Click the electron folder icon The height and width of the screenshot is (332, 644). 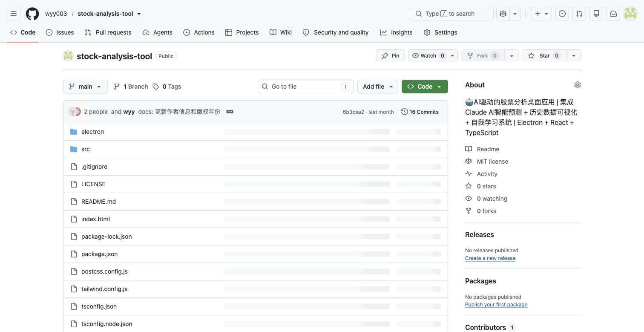[74, 132]
